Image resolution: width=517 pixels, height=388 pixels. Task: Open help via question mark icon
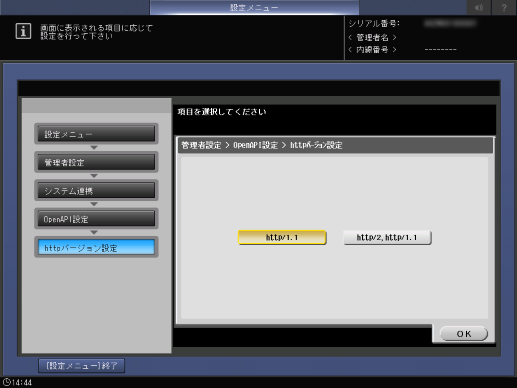pos(504,7)
